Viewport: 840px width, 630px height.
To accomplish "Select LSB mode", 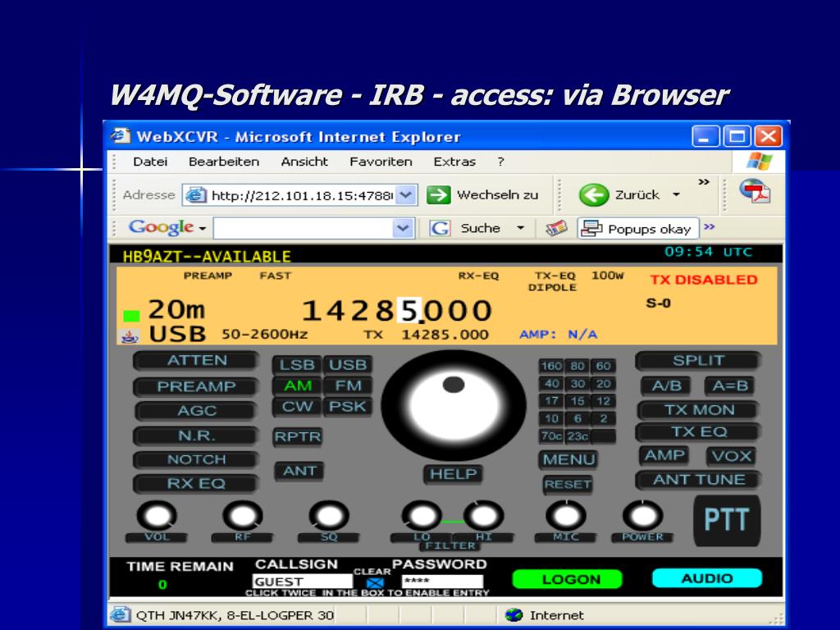I will coord(297,365).
